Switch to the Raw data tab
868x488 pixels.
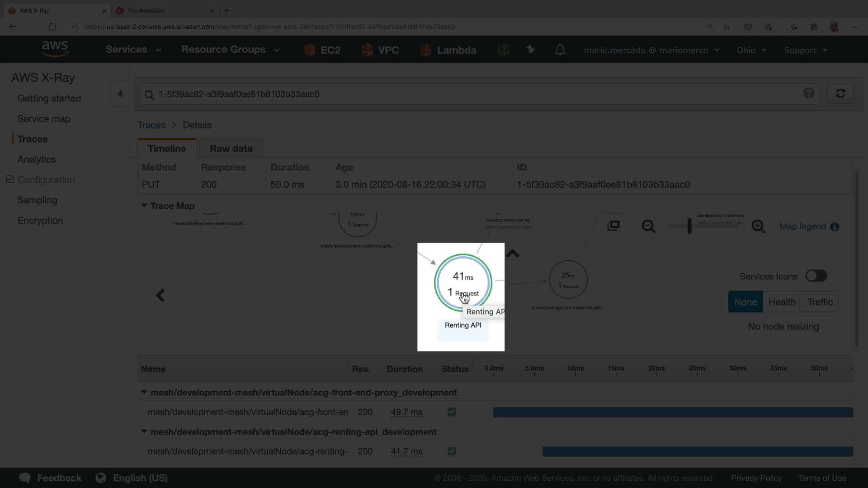[x=231, y=149]
